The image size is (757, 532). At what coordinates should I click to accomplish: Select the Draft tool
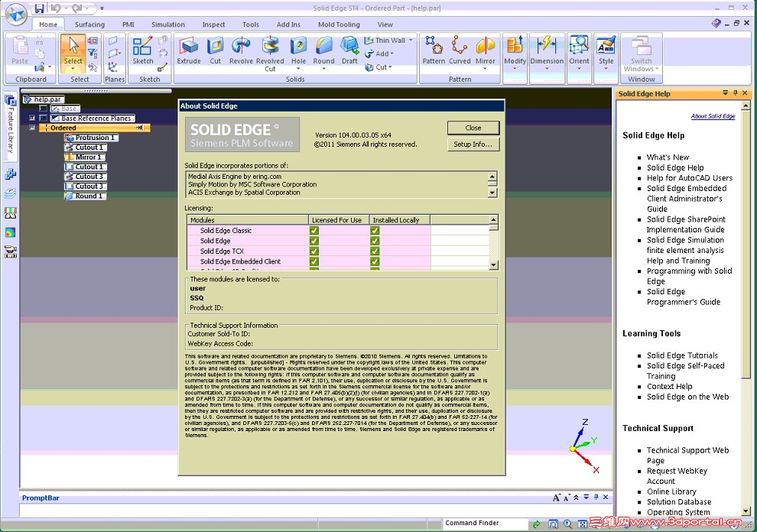tap(349, 50)
